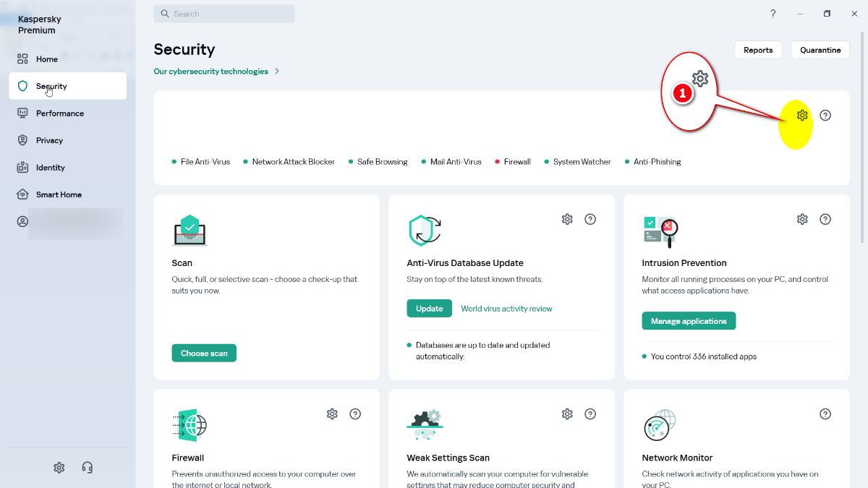868x488 pixels.
Task: Click the Weak Settings Scan gears icon
Action: pos(425,425)
